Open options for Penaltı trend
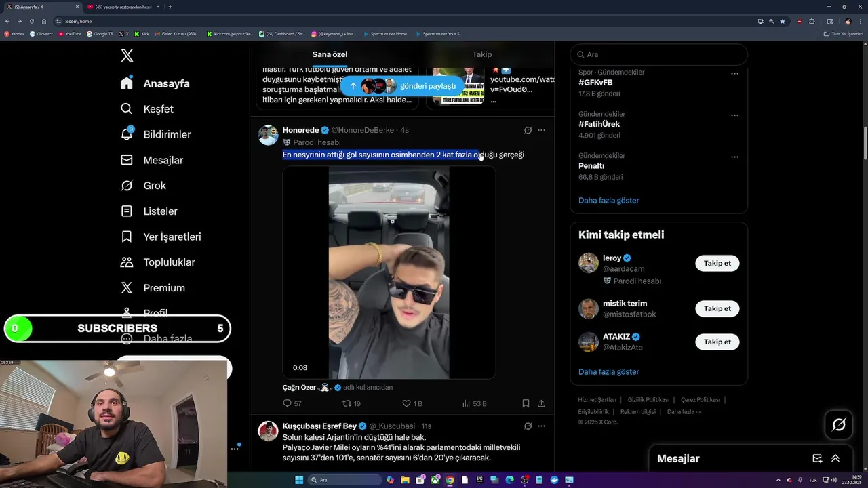The height and width of the screenshot is (488, 868). click(x=734, y=157)
